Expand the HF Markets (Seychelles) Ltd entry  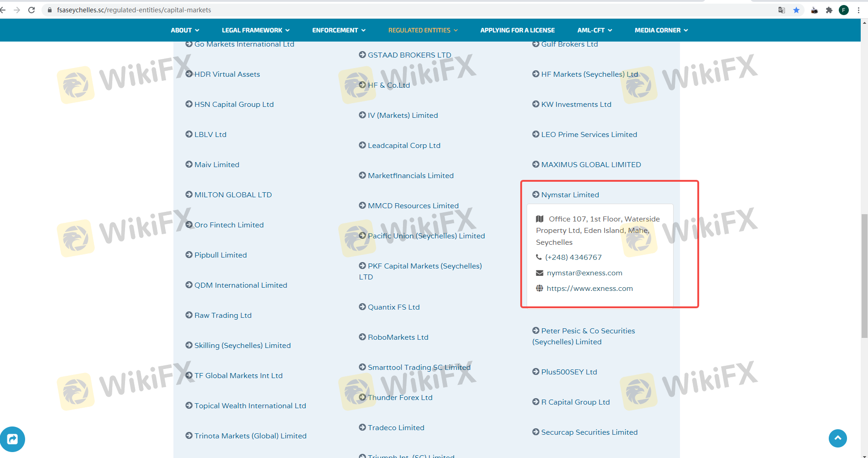click(x=589, y=74)
